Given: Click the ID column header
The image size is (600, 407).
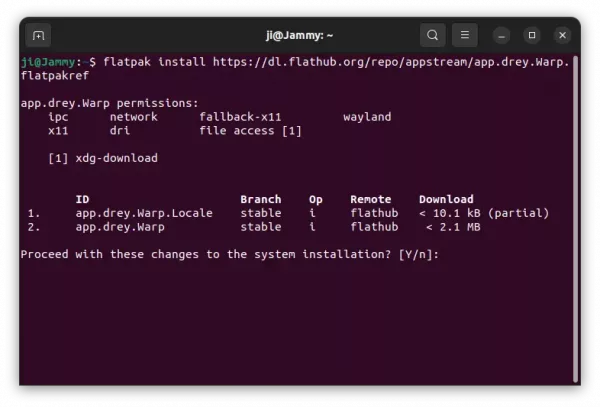Looking at the screenshot, I should click(82, 199).
